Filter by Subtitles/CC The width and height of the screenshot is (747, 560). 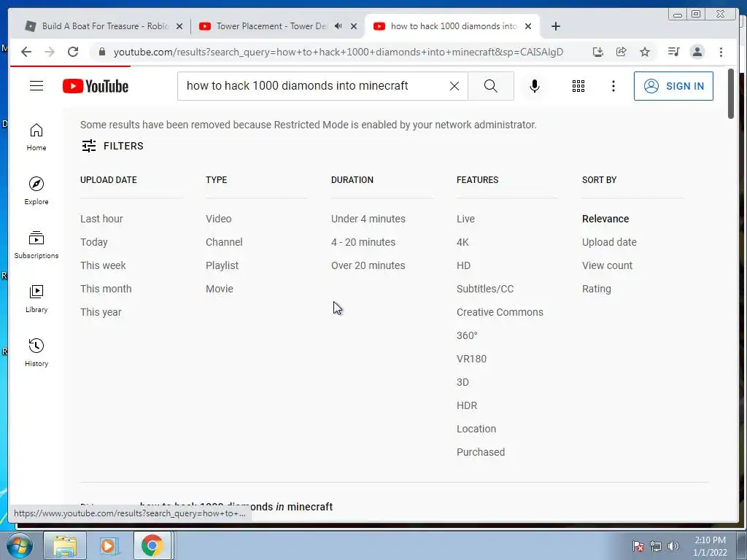485,289
